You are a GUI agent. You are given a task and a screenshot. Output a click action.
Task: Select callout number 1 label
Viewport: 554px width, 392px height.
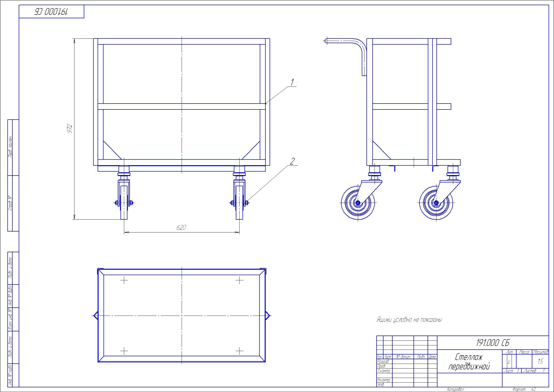point(292,82)
